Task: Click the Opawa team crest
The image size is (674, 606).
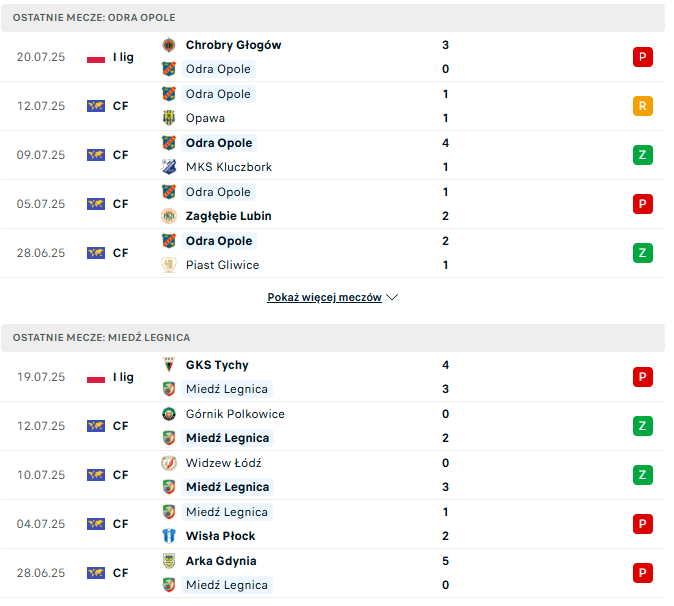Action: 169,118
